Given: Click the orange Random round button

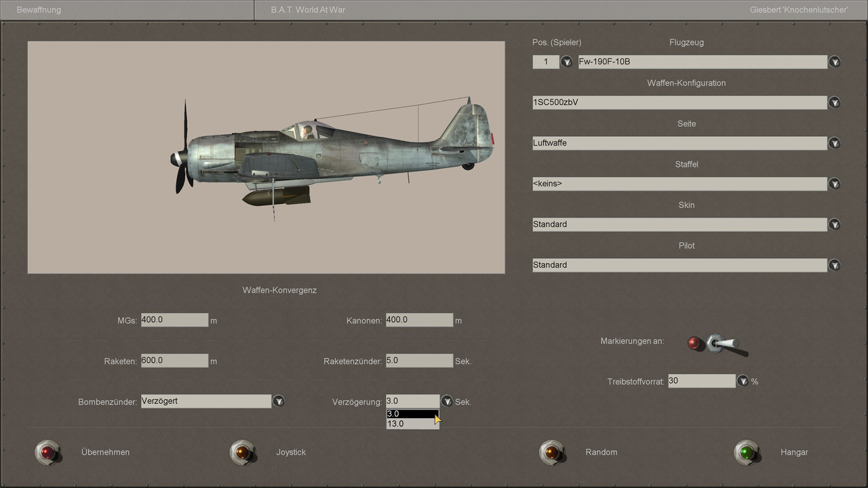Looking at the screenshot, I should [x=551, y=451].
